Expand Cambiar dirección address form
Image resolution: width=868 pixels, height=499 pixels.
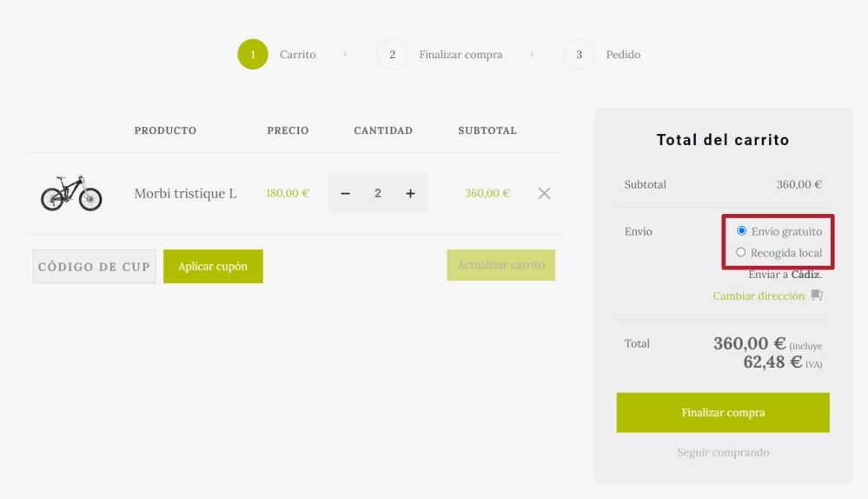[x=759, y=296]
